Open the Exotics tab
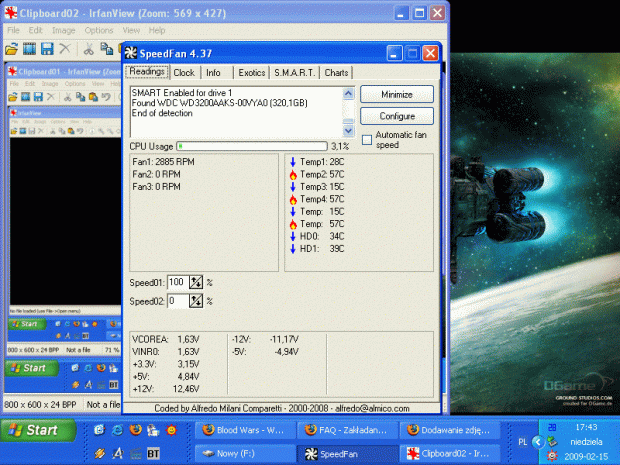 pyautogui.click(x=251, y=73)
